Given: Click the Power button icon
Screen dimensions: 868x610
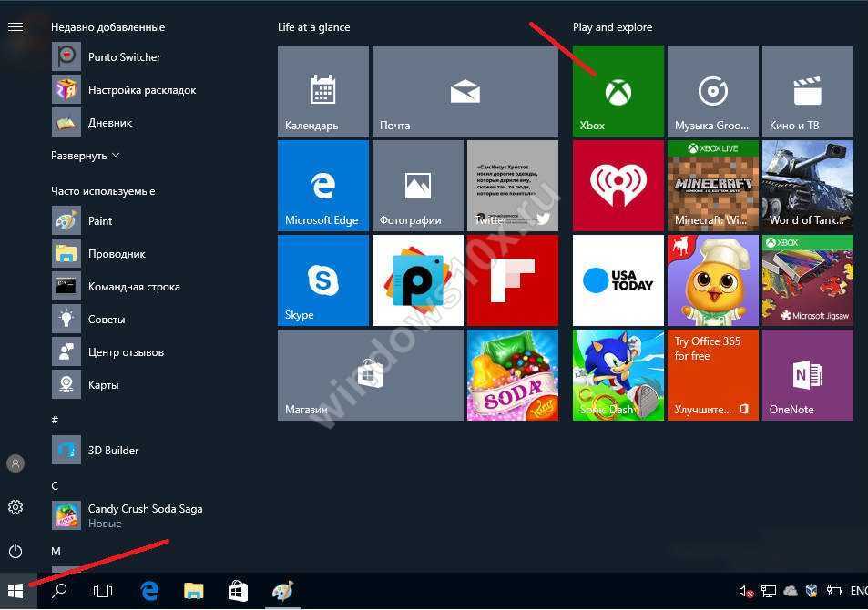Looking at the screenshot, I should tap(15, 551).
